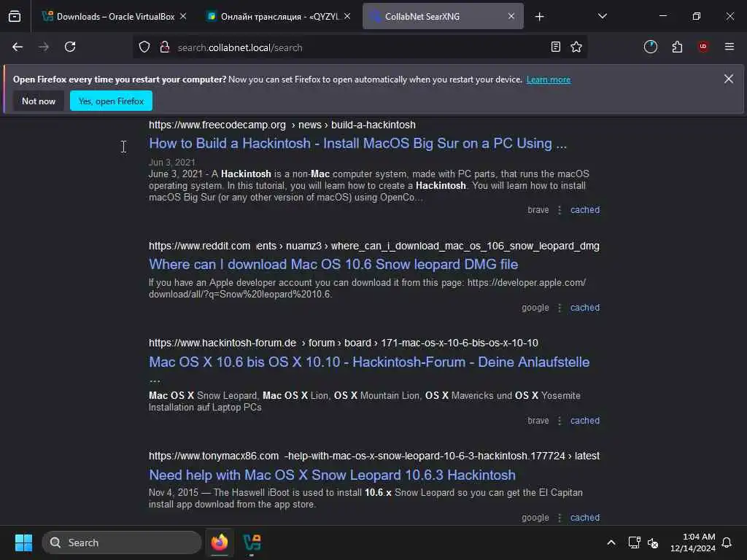Click the tonymacx86.com URL breadcrumb
This screenshot has height=560, width=747.
tap(374, 456)
